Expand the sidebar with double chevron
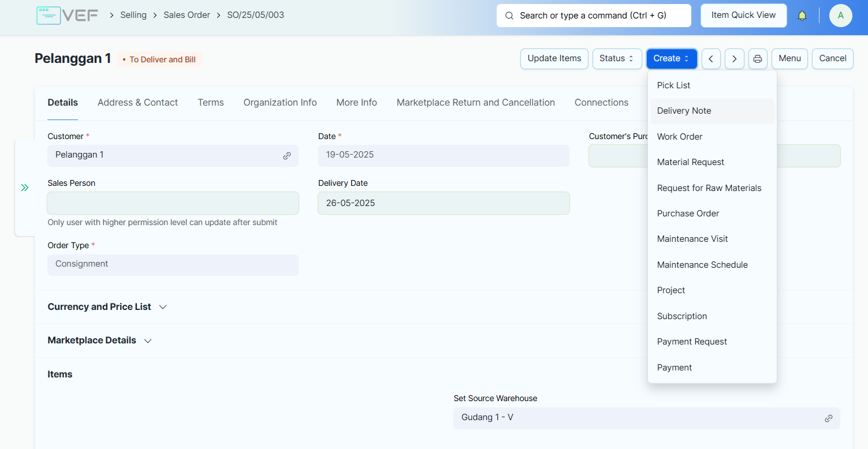 click(25, 188)
